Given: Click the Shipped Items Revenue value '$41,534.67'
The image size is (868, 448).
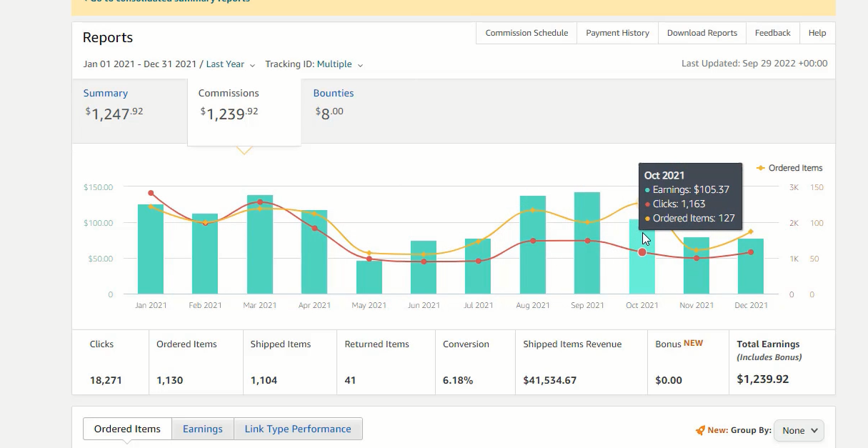Looking at the screenshot, I should pyautogui.click(x=549, y=380).
